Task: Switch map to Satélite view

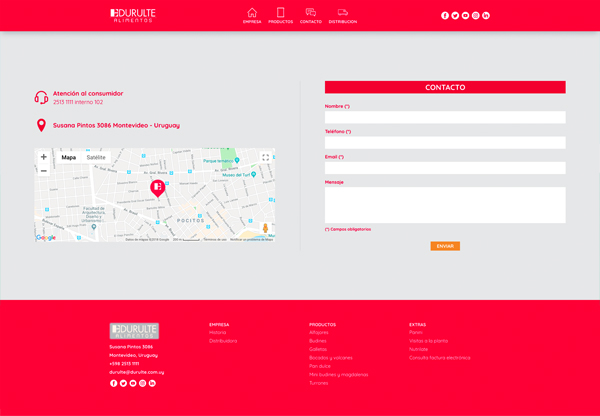Action: pos(96,157)
